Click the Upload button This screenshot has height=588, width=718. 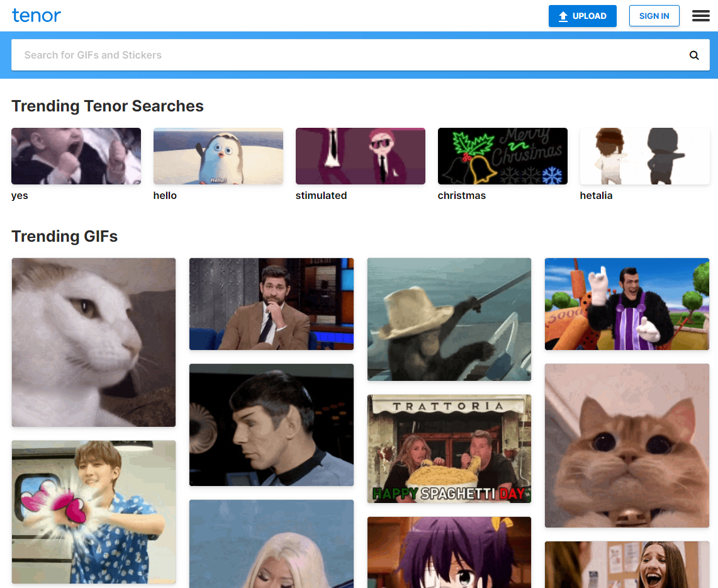[x=583, y=16]
